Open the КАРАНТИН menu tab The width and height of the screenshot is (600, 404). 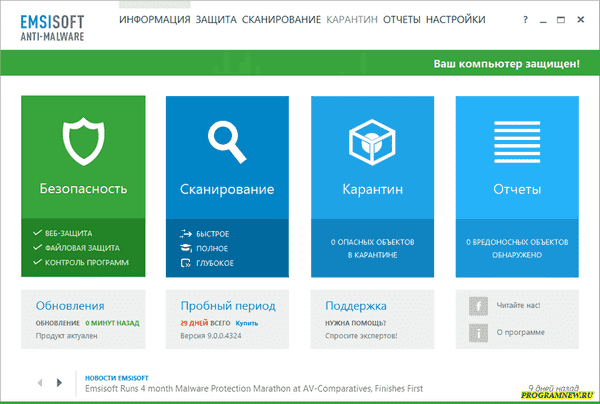[352, 20]
